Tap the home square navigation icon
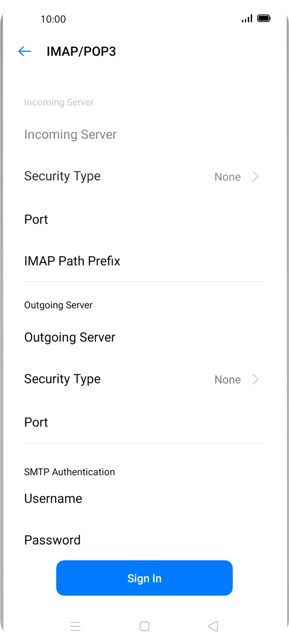This screenshot has width=289, height=644. pyautogui.click(x=144, y=626)
